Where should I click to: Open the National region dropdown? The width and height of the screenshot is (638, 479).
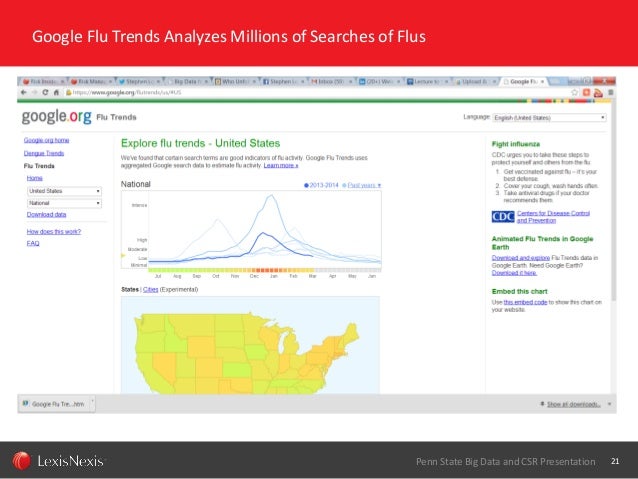64,203
